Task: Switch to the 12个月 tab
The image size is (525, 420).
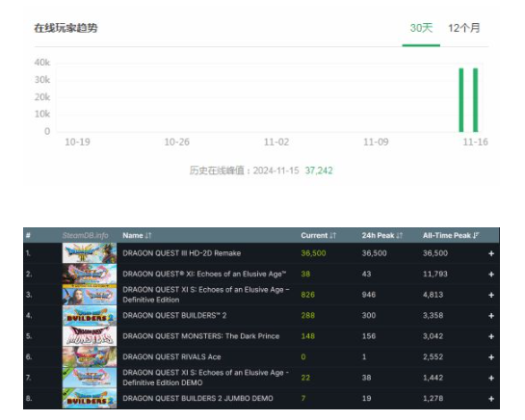Action: tap(464, 28)
